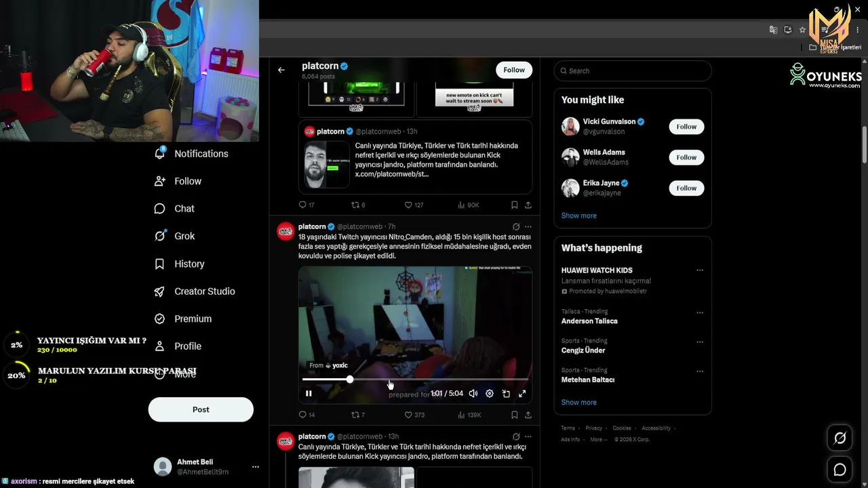
Task: Open more options for Anderson Talisca trend
Action: coord(700,312)
